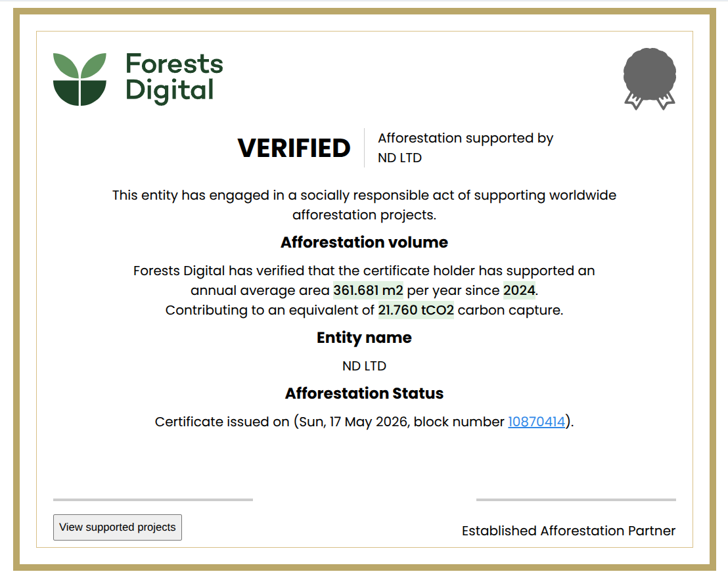Click the Afforestation volume heading

click(364, 242)
